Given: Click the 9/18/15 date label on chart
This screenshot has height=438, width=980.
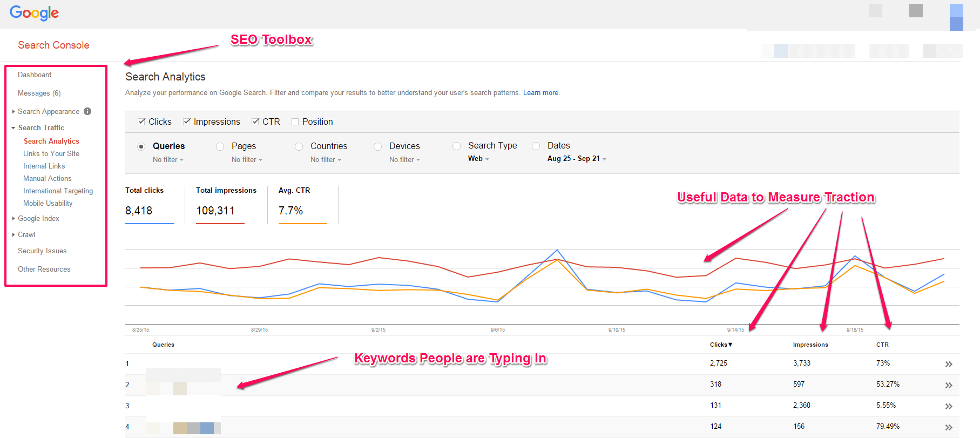Looking at the screenshot, I should click(x=855, y=329).
